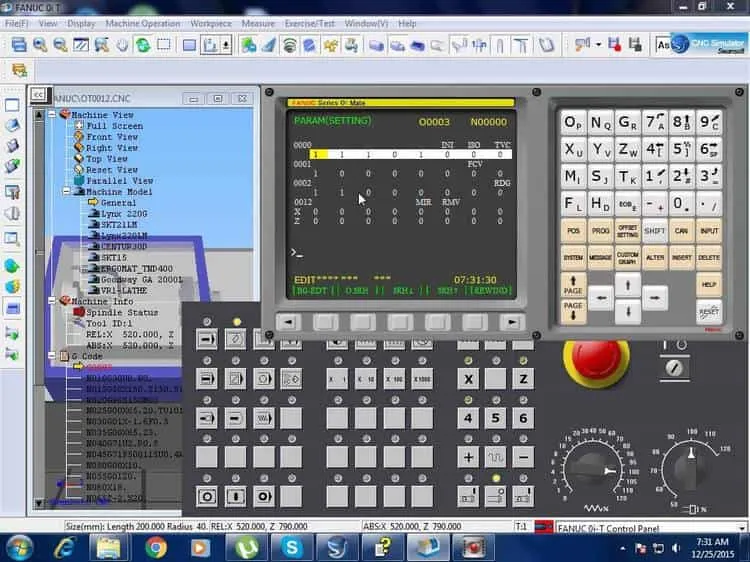The image size is (750, 562).
Task: Click the zoom out magnifier toolbar icon
Action: pyautogui.click(x=60, y=45)
